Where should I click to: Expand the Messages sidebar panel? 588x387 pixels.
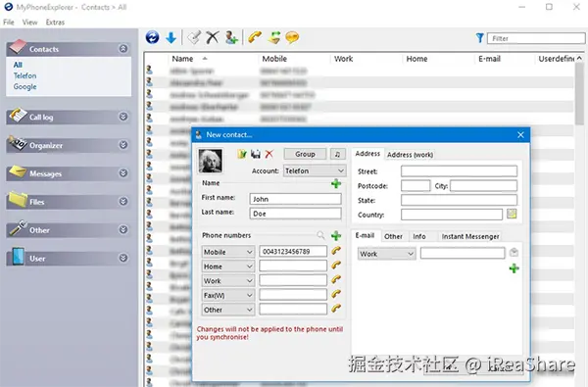[x=123, y=172]
